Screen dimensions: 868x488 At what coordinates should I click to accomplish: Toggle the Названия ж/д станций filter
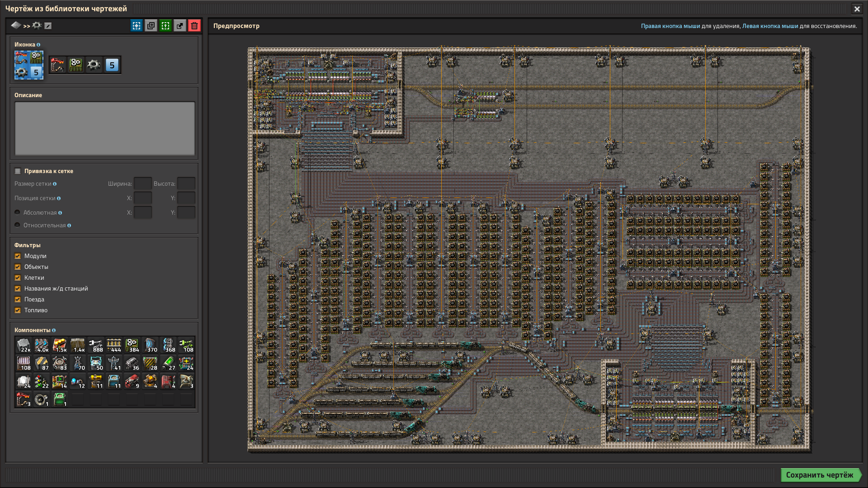coord(18,289)
